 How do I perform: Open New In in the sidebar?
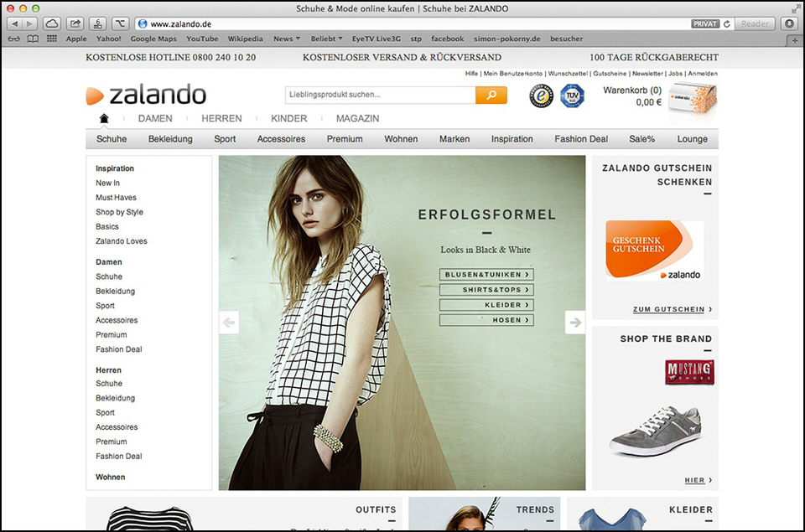[108, 183]
